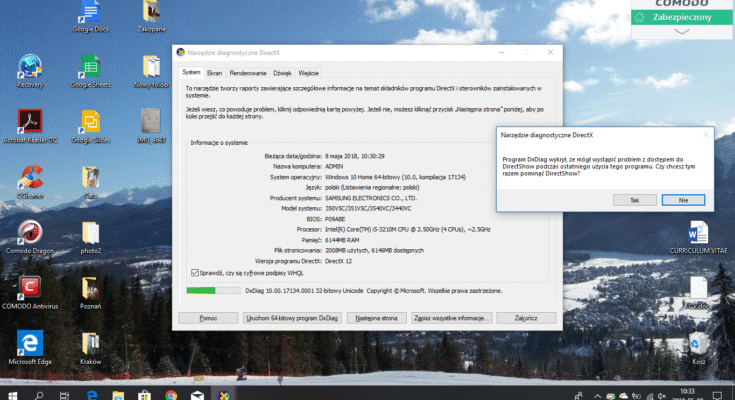735x400 pixels.
Task: Switch to the Ekran tab
Action: 214,73
